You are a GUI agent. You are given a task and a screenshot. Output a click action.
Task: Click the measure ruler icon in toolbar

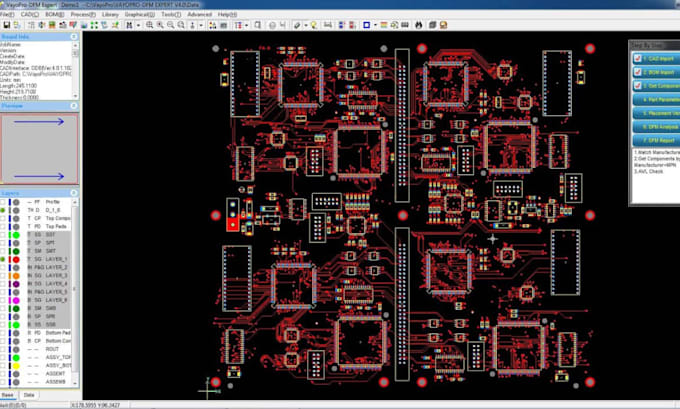click(328, 25)
